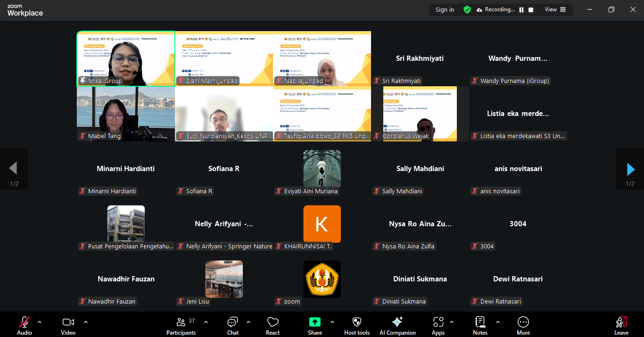Click participant count 37 badge
Image resolution: width=644 pixels, height=337 pixels.
(192, 321)
